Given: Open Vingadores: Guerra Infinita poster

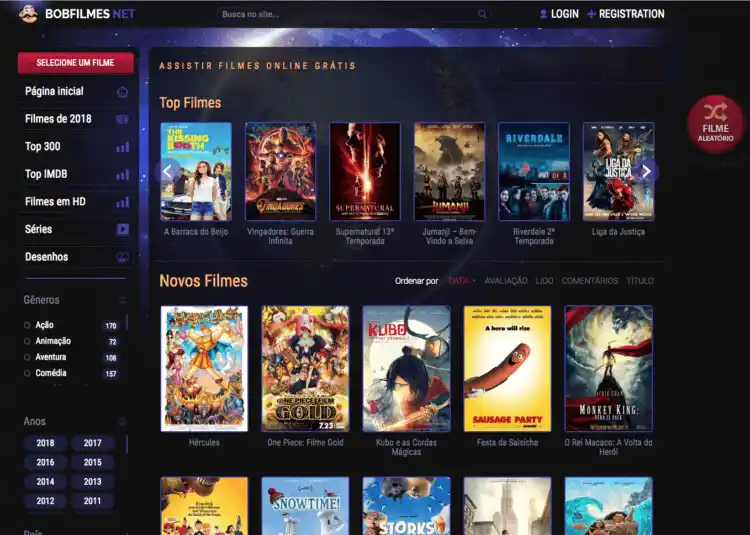Looking at the screenshot, I should pos(280,172).
